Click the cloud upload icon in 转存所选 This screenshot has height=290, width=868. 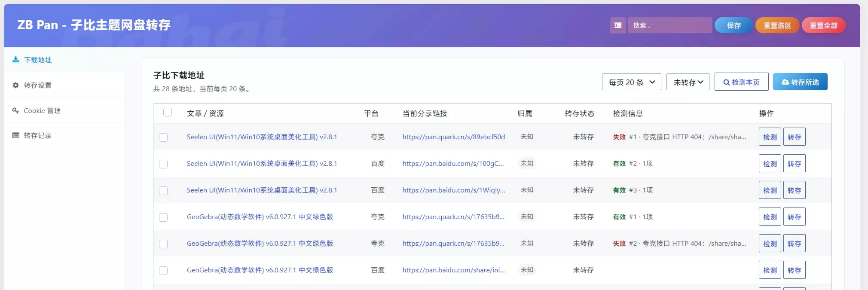[x=785, y=82]
